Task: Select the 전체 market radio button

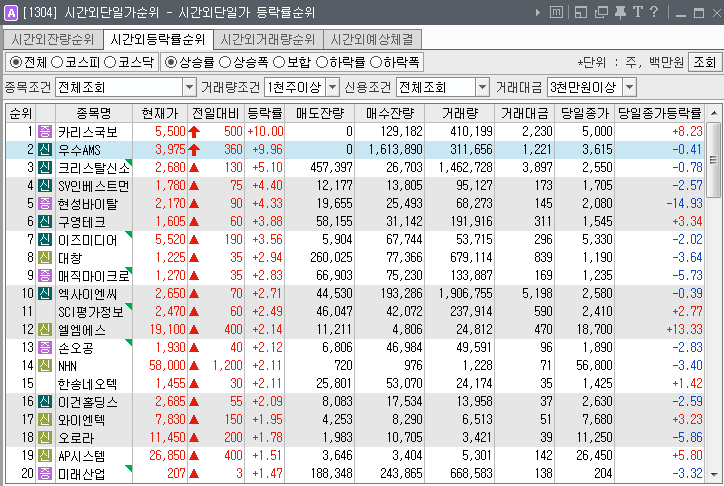Action: pyautogui.click(x=16, y=62)
